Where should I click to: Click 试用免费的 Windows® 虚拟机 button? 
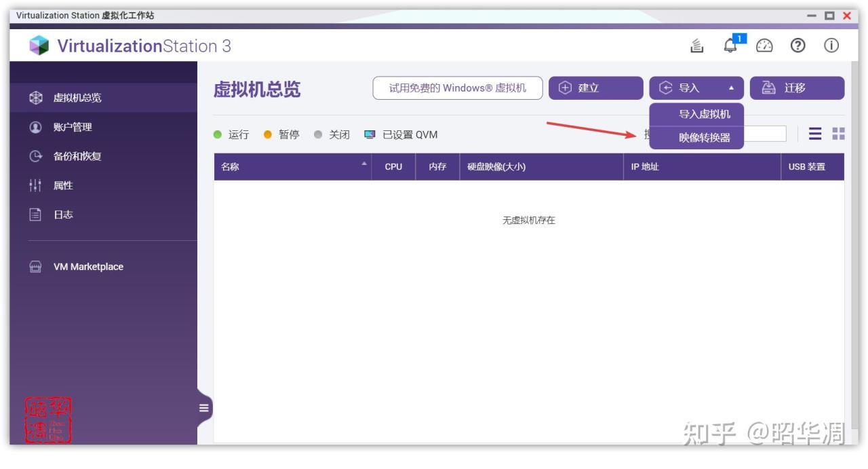click(458, 88)
